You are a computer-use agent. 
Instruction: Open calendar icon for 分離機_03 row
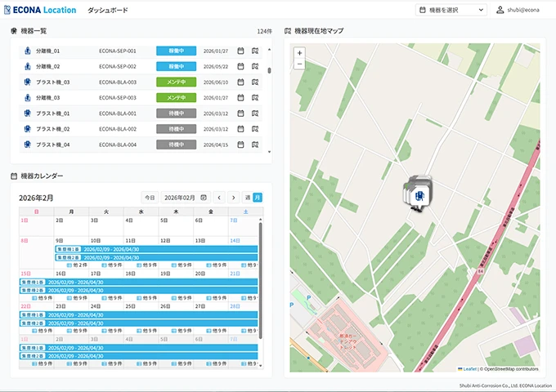(x=240, y=98)
